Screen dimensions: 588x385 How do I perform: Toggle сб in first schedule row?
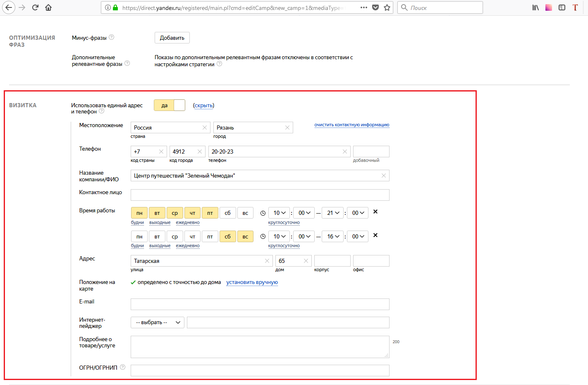(228, 213)
